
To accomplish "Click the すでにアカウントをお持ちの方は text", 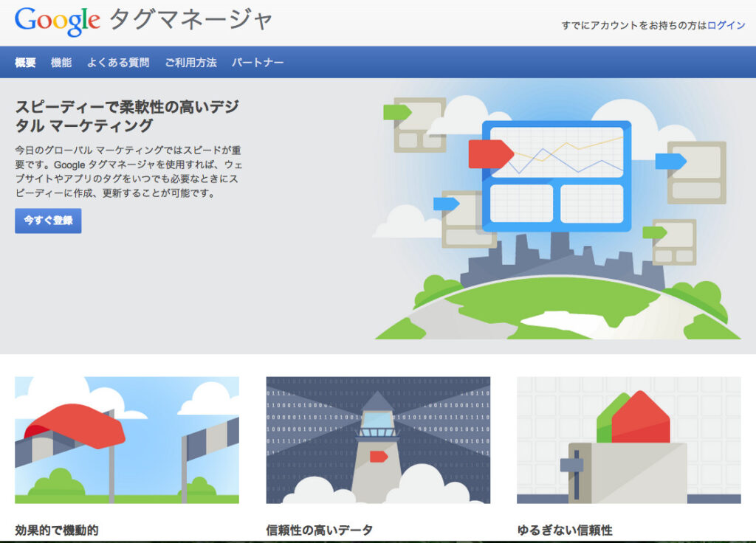I will (634, 25).
